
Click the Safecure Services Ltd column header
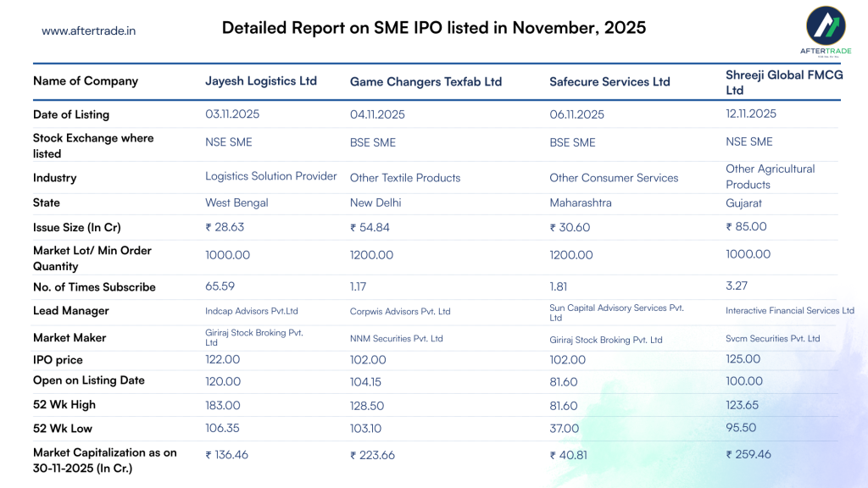(609, 81)
